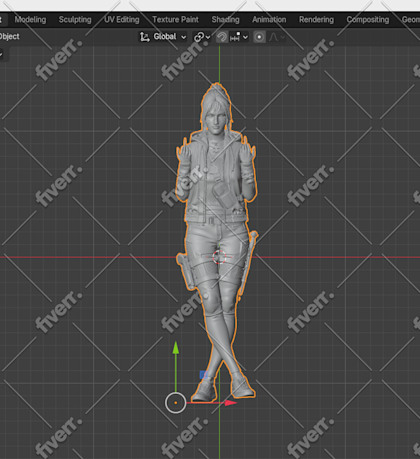
Task: Toggle proportional editing on
Action: pyautogui.click(x=259, y=37)
